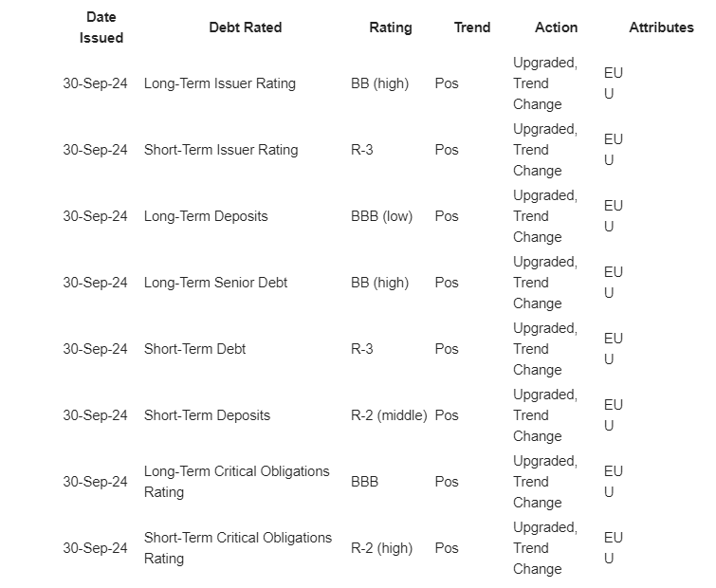716x588 pixels.
Task: Click the Trend column header
Action: pos(471,28)
